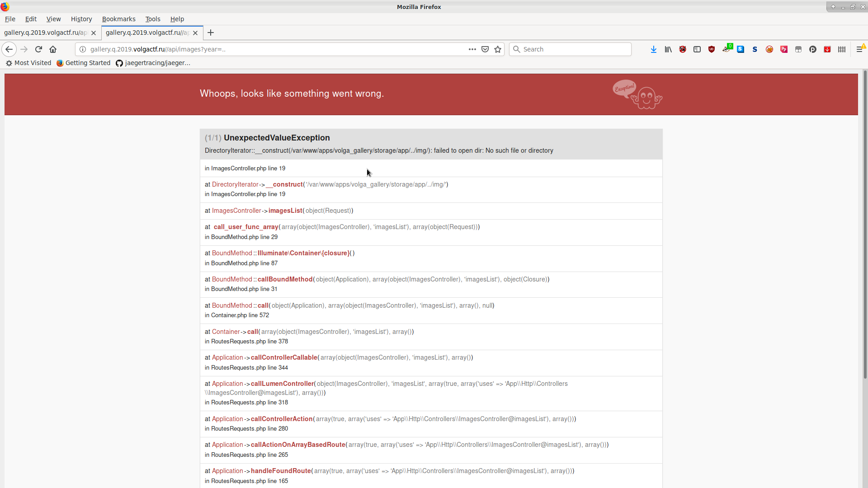Click the pink Pp extension icon
This screenshot has height=488, width=868.
pyautogui.click(x=784, y=49)
